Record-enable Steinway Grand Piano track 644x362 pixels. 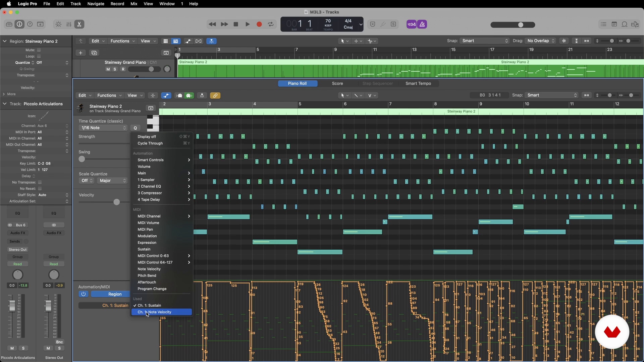pos(123,69)
